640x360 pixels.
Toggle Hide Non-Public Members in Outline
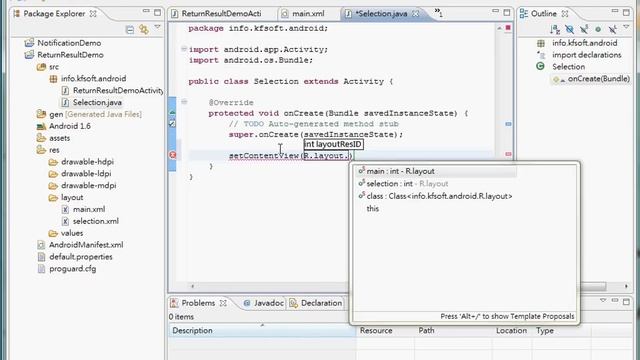pyautogui.click(x=598, y=29)
